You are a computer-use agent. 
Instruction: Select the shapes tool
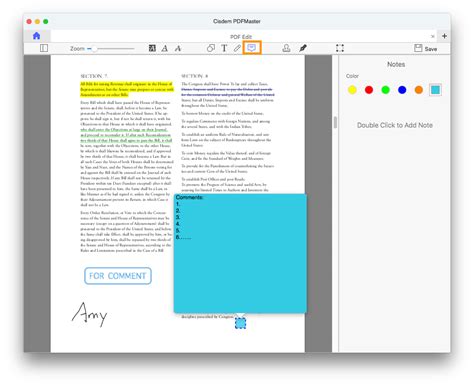tap(211, 48)
